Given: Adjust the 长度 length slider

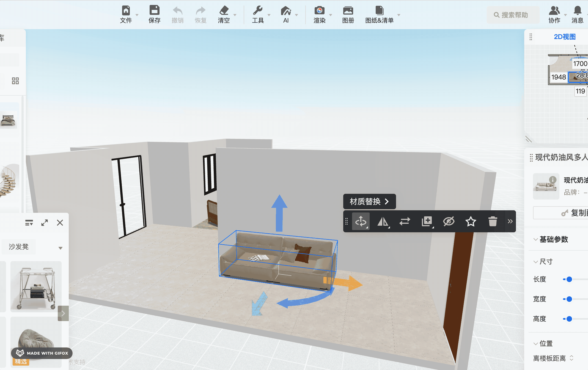Looking at the screenshot, I should click(569, 279).
